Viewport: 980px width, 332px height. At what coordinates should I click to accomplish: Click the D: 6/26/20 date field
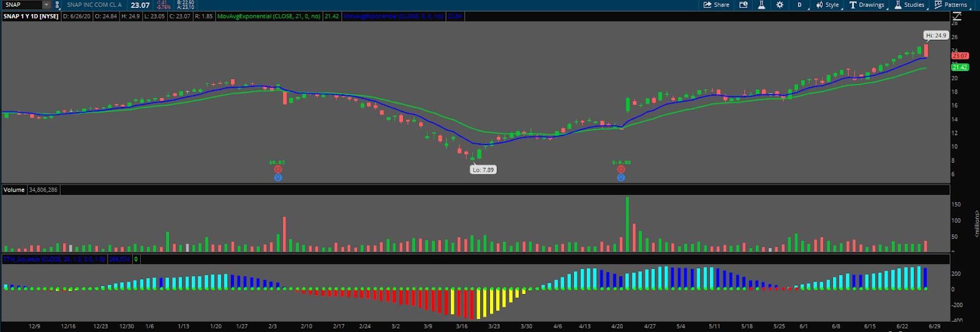coord(77,17)
